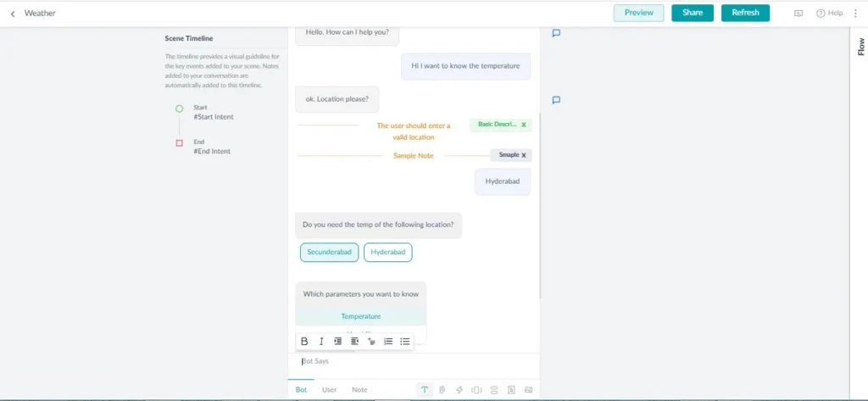Select the Start timeline marker
Viewport: 868px width, 401px height.
point(180,109)
